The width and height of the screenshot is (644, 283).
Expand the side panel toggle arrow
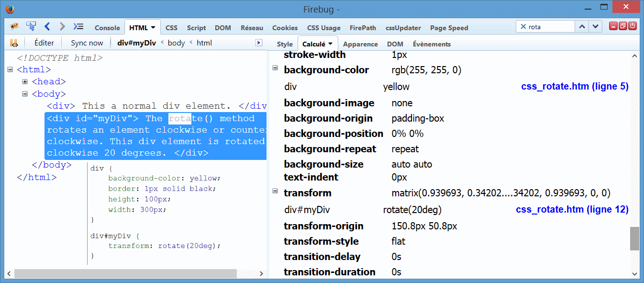tap(259, 43)
